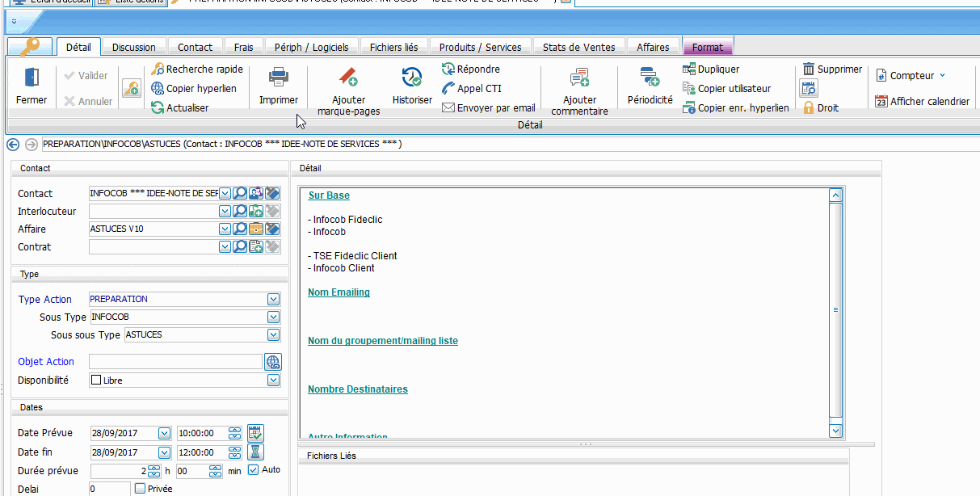
Task: Click the Envoyer par email button
Action: (x=488, y=107)
